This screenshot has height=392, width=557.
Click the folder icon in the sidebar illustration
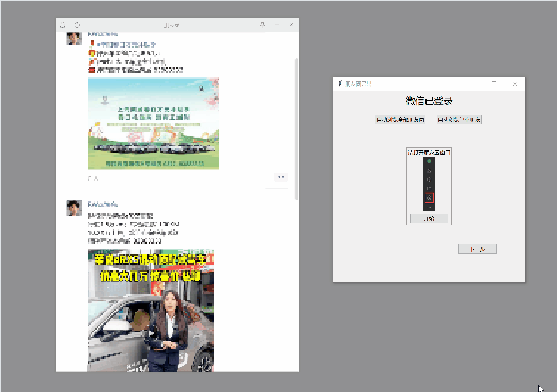[429, 188]
